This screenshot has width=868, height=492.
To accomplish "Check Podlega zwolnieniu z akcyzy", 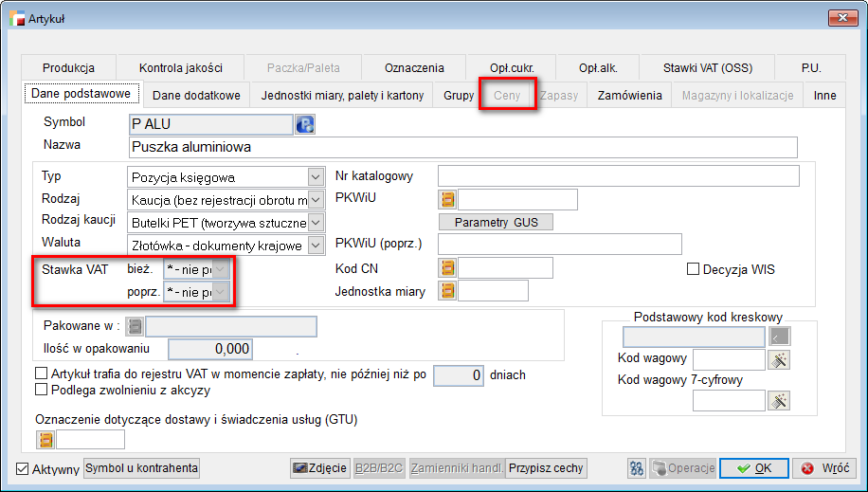I will tap(41, 390).
